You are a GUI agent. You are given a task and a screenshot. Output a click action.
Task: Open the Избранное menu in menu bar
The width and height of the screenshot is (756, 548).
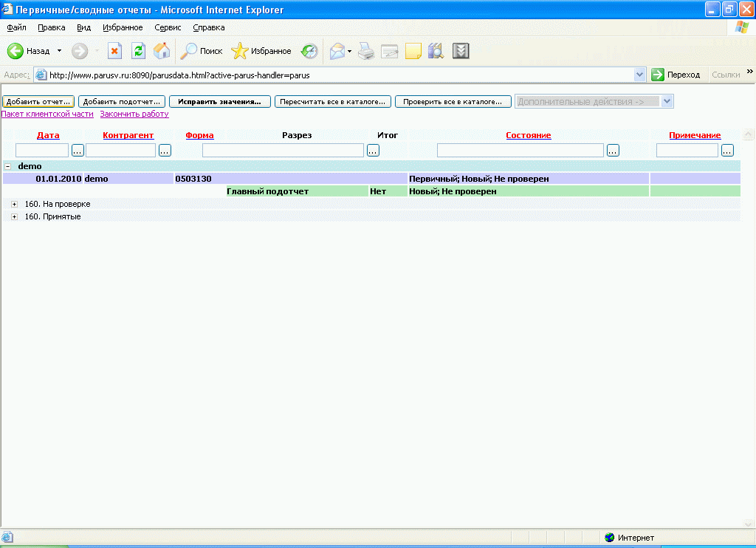(123, 27)
